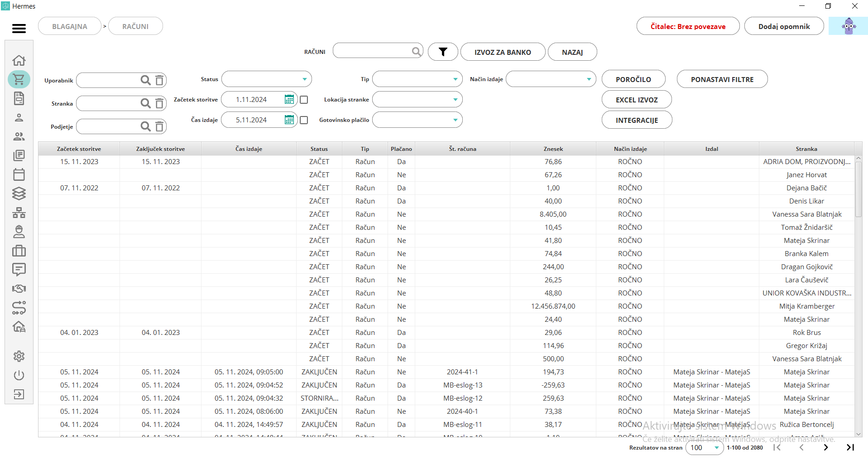Clear Podjetje field with trash icon
The image size is (868, 465).
(159, 126)
